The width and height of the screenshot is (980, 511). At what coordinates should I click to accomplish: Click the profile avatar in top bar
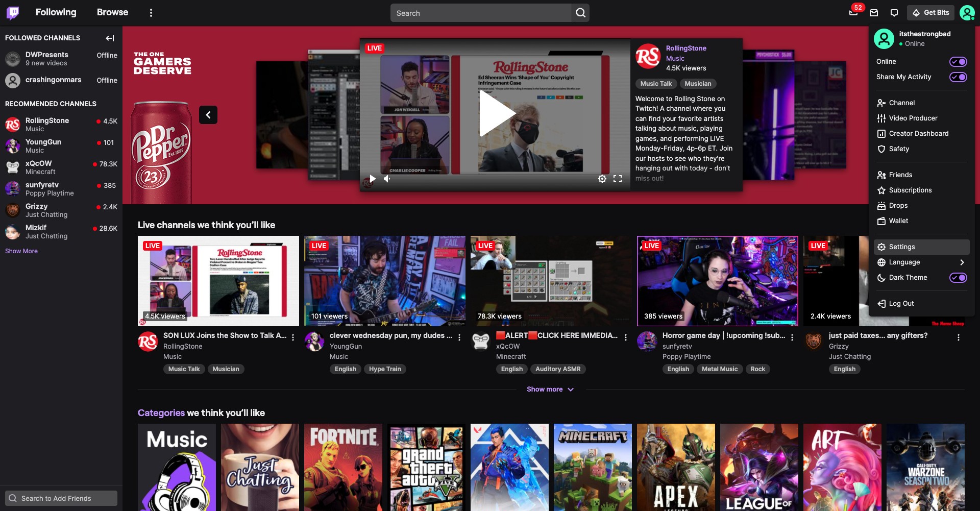coord(967,13)
